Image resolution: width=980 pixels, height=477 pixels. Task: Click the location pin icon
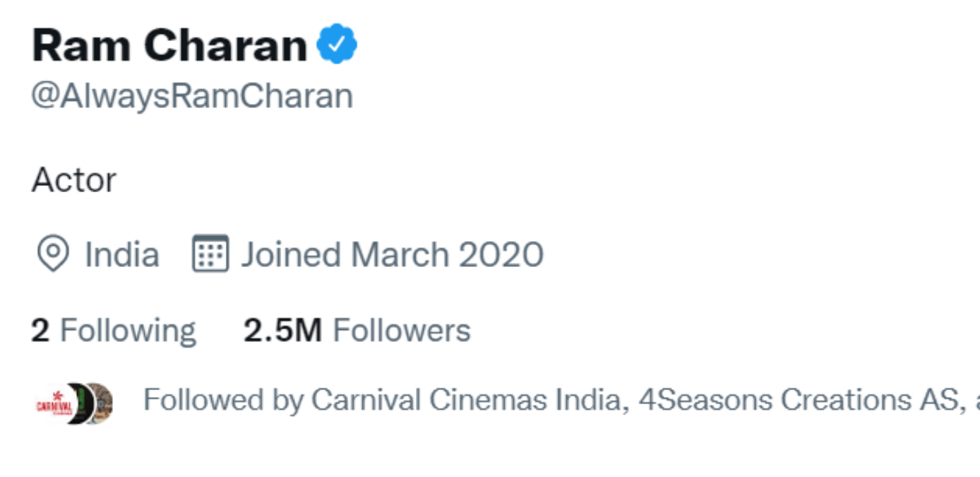pyautogui.click(x=53, y=254)
